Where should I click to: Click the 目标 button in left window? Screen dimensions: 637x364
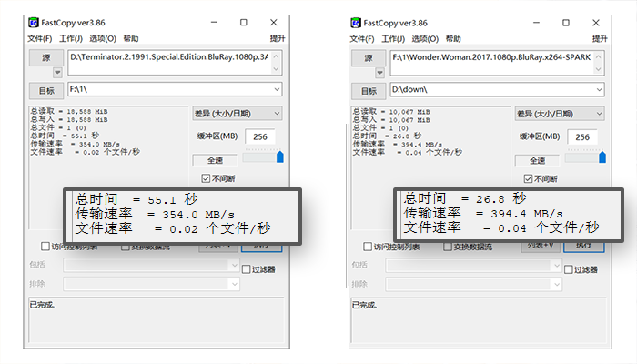coord(46,91)
